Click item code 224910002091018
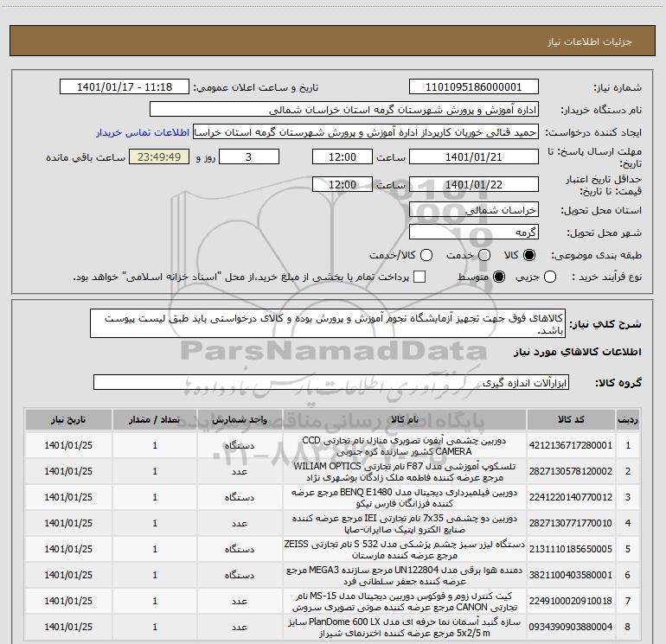Image resolution: width=666 pixels, height=644 pixels. click(x=571, y=601)
